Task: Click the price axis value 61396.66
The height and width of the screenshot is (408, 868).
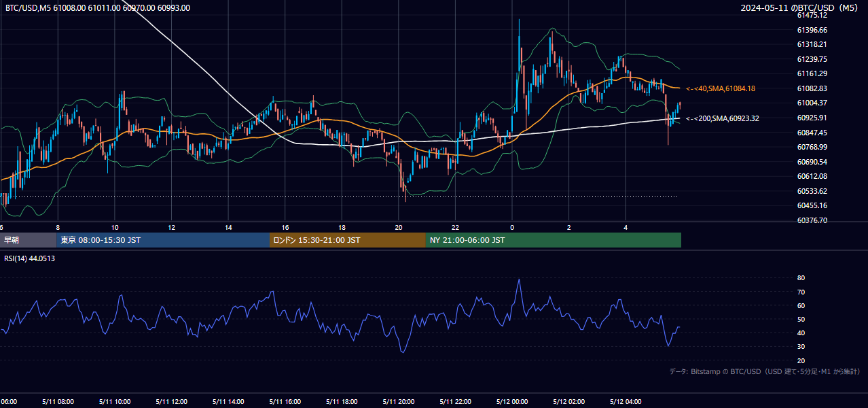Action: (x=812, y=30)
